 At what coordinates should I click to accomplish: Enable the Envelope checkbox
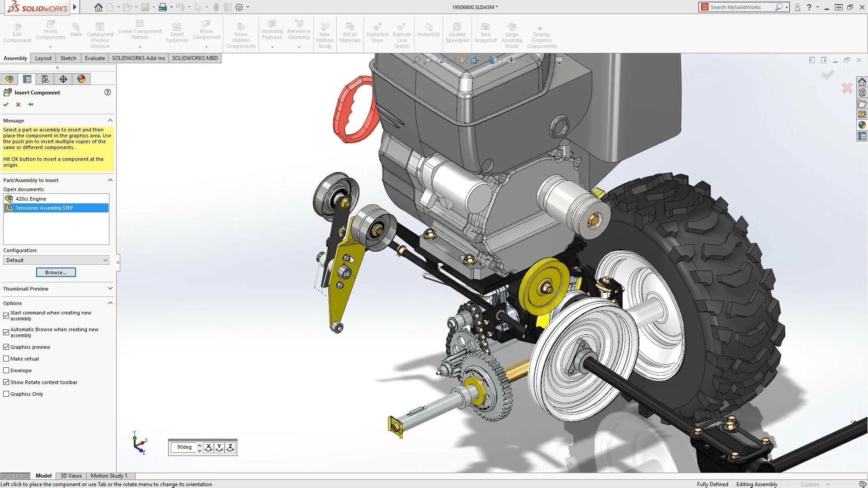pyautogui.click(x=6, y=371)
